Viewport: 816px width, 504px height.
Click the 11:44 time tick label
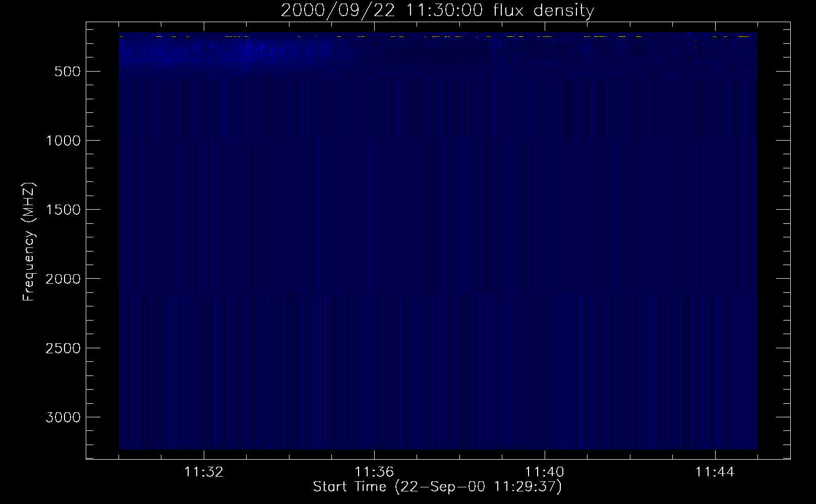(715, 472)
